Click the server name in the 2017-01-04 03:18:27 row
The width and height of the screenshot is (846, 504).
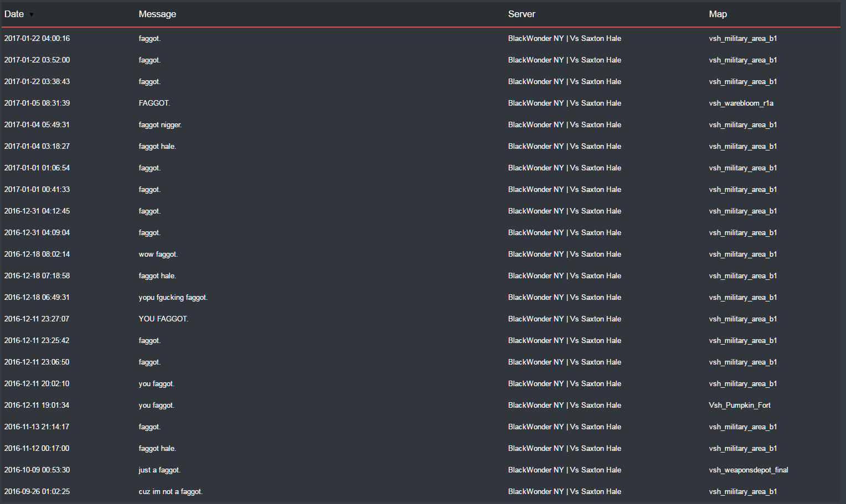pos(564,146)
